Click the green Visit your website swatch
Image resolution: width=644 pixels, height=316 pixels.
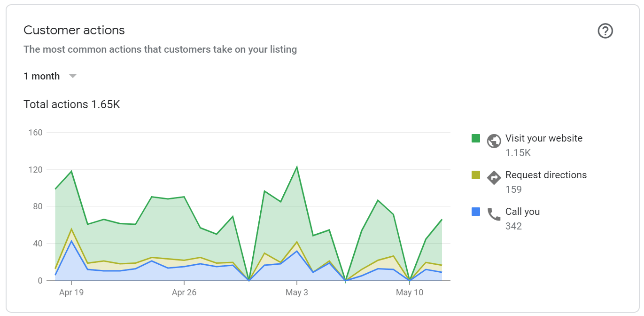tap(476, 138)
